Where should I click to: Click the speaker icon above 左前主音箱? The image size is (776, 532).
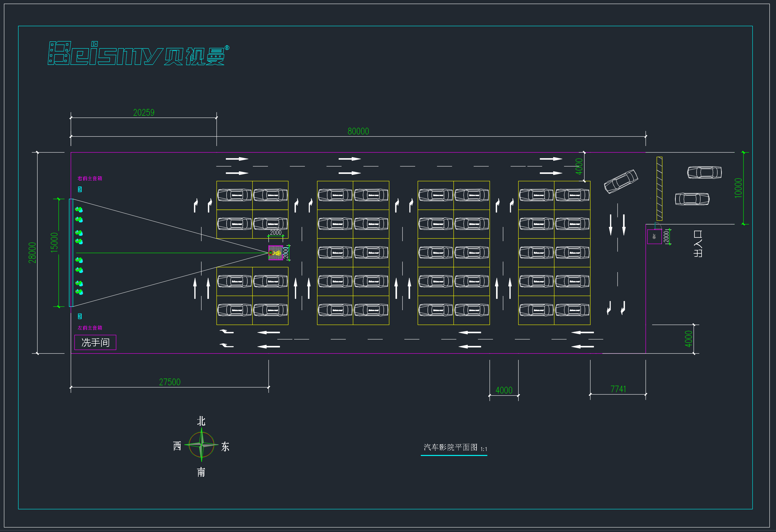80,316
